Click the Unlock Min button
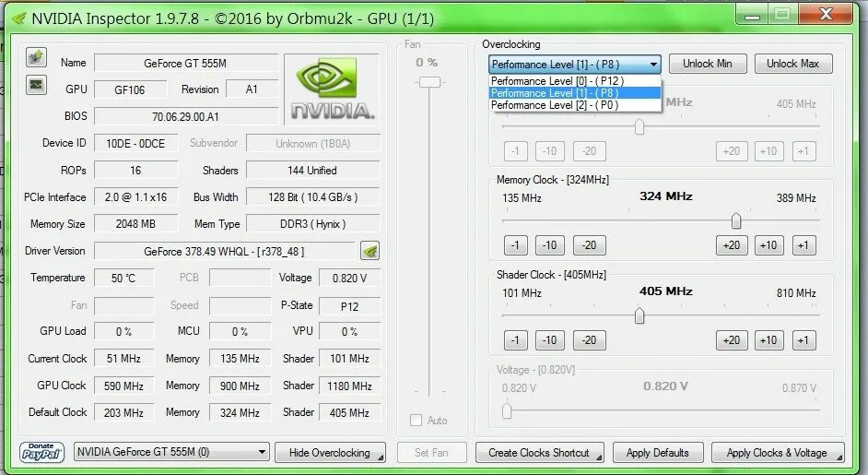 pos(708,64)
